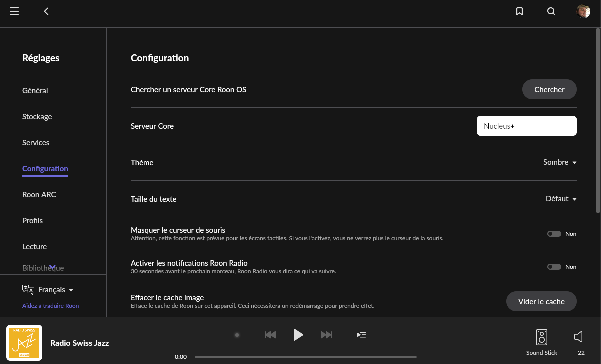Open the Français language dropdown
Image resolution: width=601 pixels, height=364 pixels.
point(56,290)
